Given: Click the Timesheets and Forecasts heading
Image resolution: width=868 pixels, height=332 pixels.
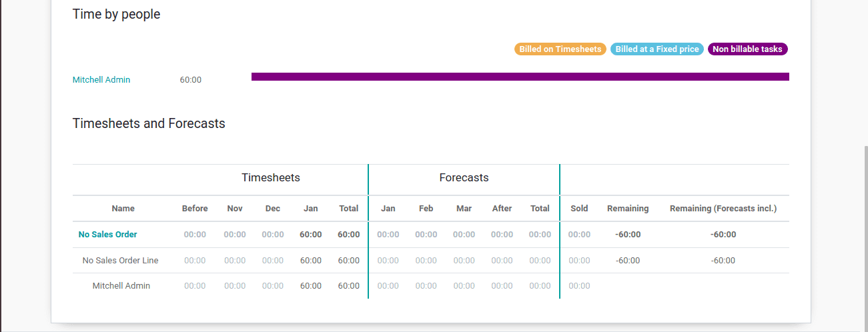Looking at the screenshot, I should pos(149,123).
